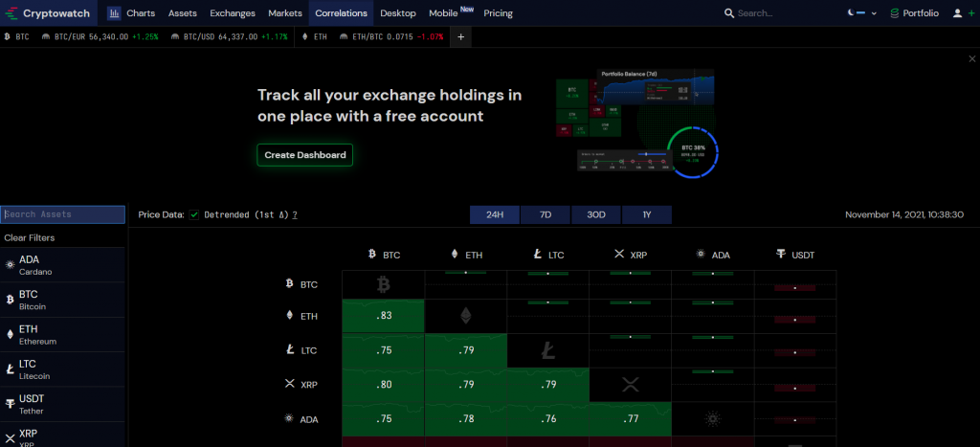Open the ADA-XRP .77 correlation cell
Viewport: 980px width, 447px height.
630,419
